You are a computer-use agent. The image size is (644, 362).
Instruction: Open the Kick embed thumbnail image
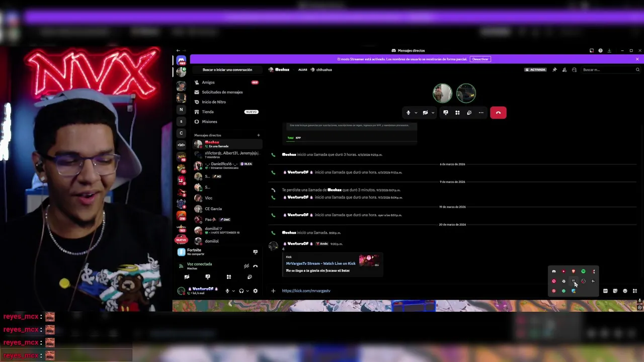tap(369, 260)
